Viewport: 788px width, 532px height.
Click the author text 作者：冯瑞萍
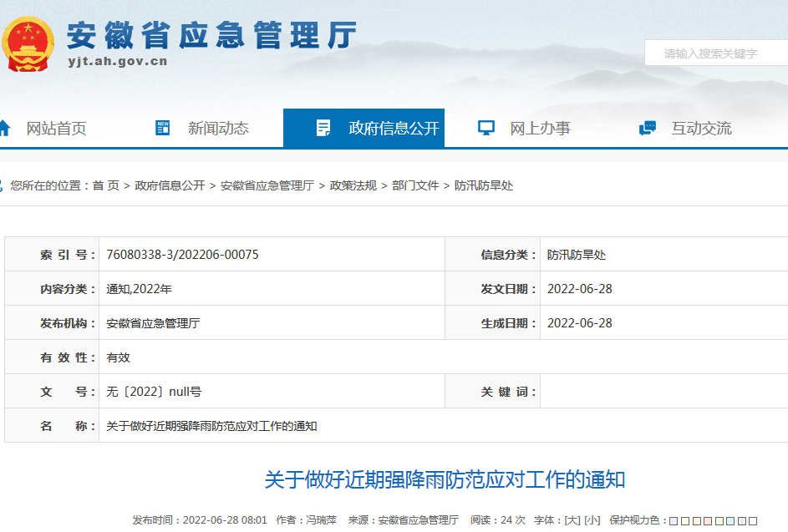(306, 520)
